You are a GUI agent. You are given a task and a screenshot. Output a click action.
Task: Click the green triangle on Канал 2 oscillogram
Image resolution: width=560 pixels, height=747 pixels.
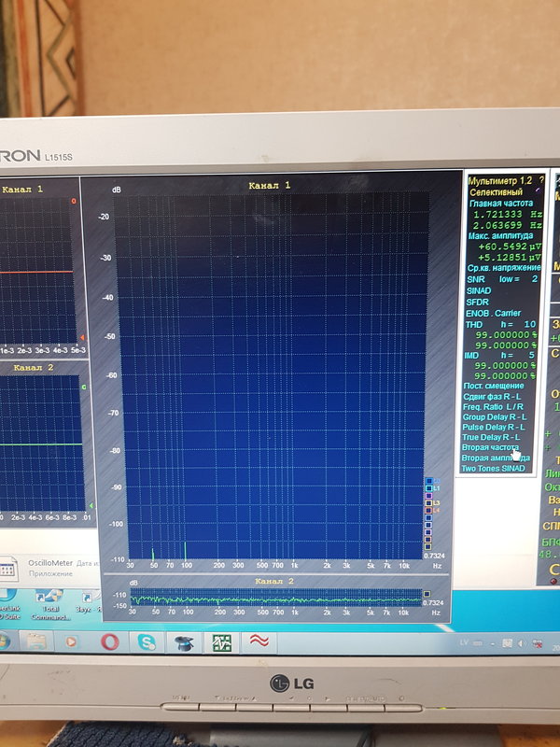pyautogui.click(x=91, y=505)
